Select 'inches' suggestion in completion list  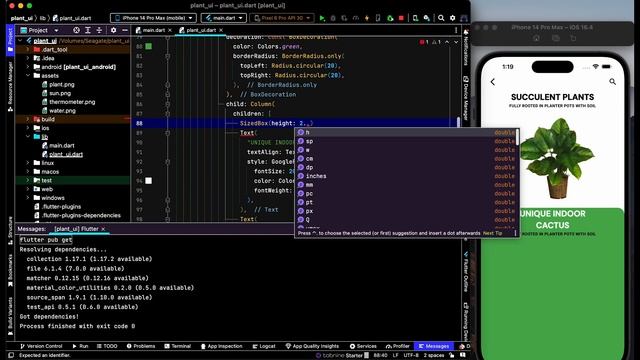(407, 176)
